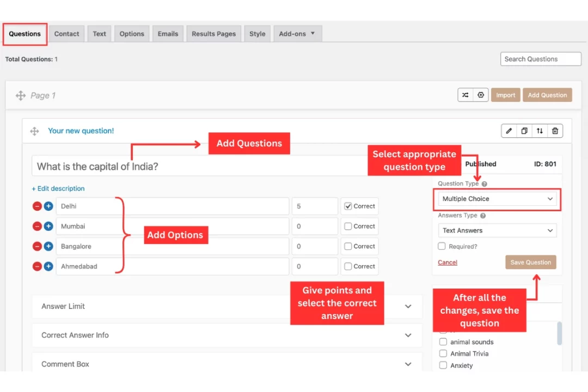The height and width of the screenshot is (392, 588).
Task: Switch to the Results Pages tab
Action: (x=213, y=34)
